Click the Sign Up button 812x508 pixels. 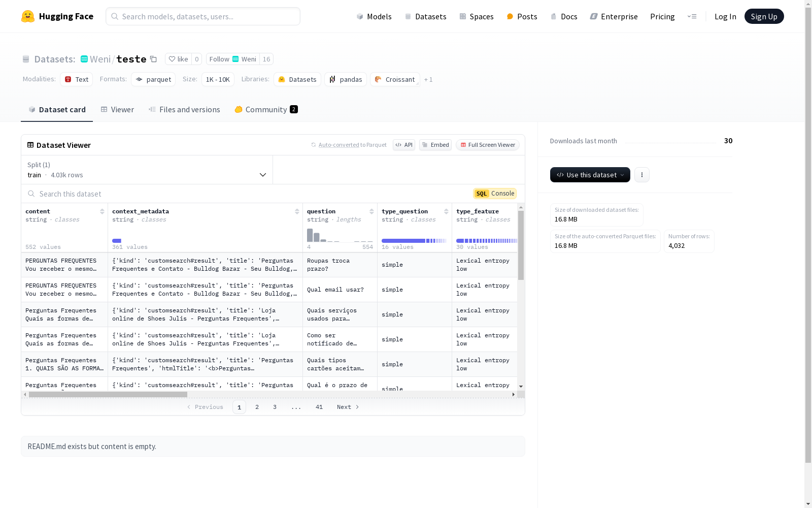764,16
